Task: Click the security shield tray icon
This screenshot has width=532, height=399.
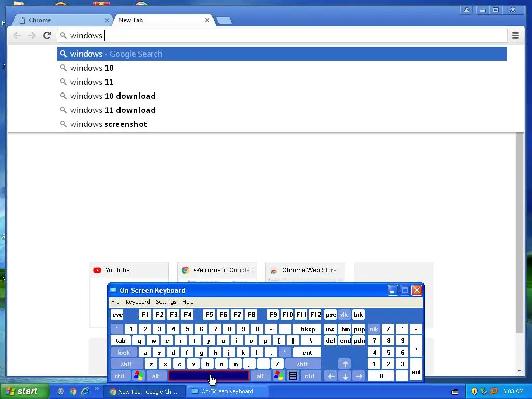Action: coord(474,392)
